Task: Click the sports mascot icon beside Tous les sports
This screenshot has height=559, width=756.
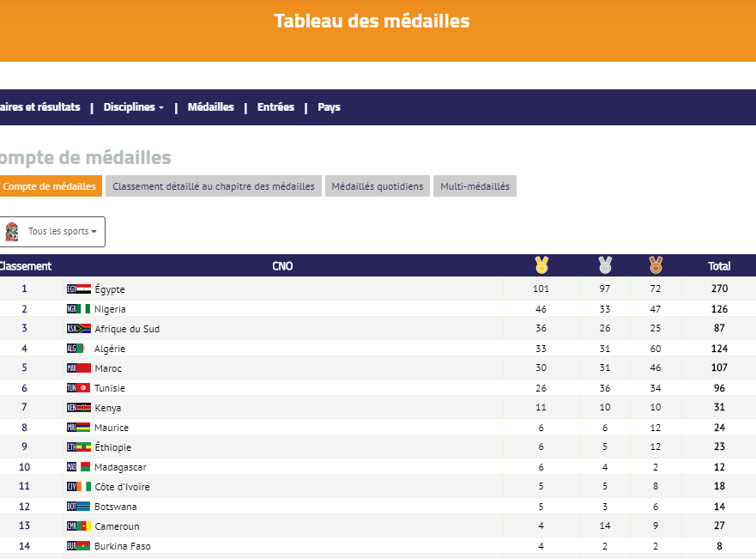Action: pos(11,232)
